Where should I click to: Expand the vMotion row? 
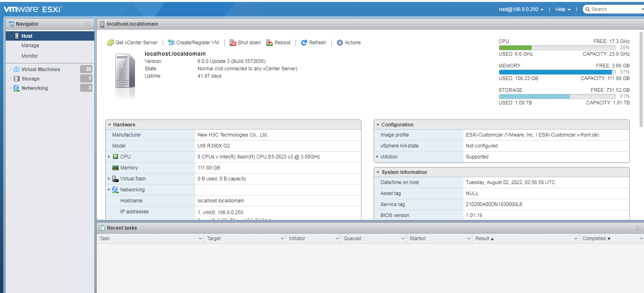377,157
